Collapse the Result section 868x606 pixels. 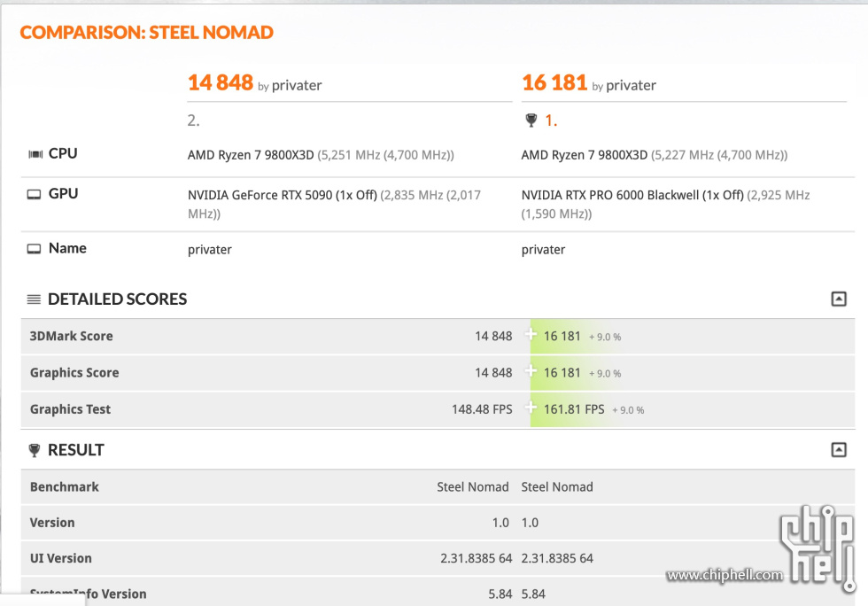pyautogui.click(x=839, y=450)
